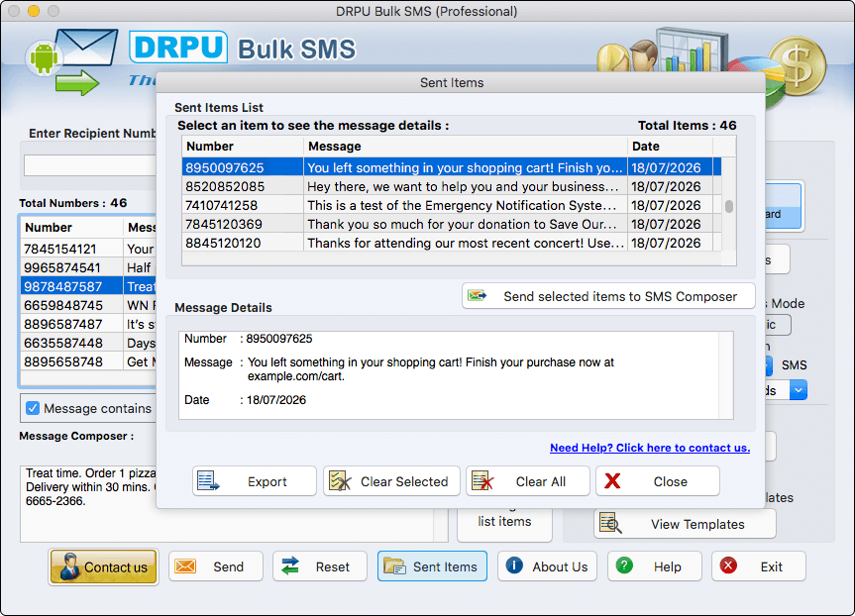Click the View Templates button
The image size is (855, 616).
coord(685,524)
